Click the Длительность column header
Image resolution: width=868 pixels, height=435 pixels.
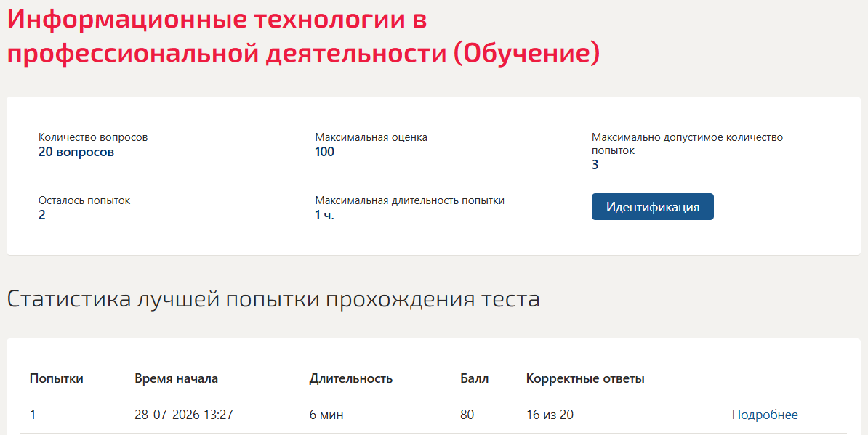coord(351,378)
